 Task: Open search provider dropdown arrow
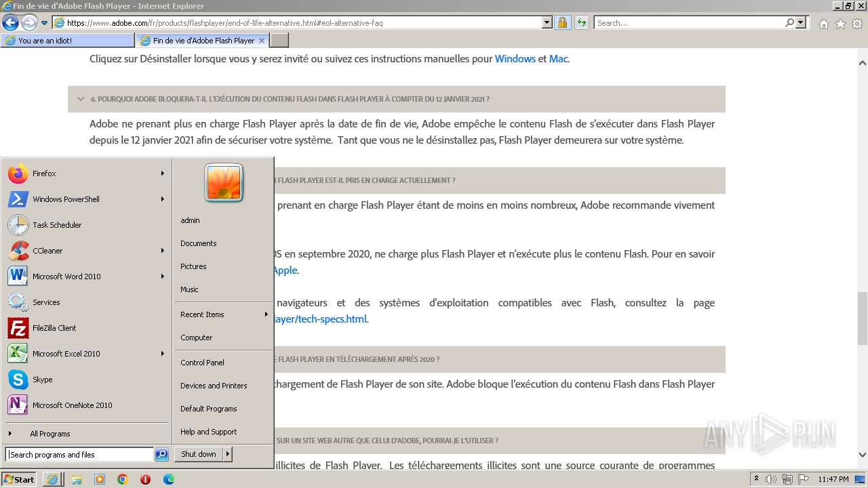click(801, 22)
